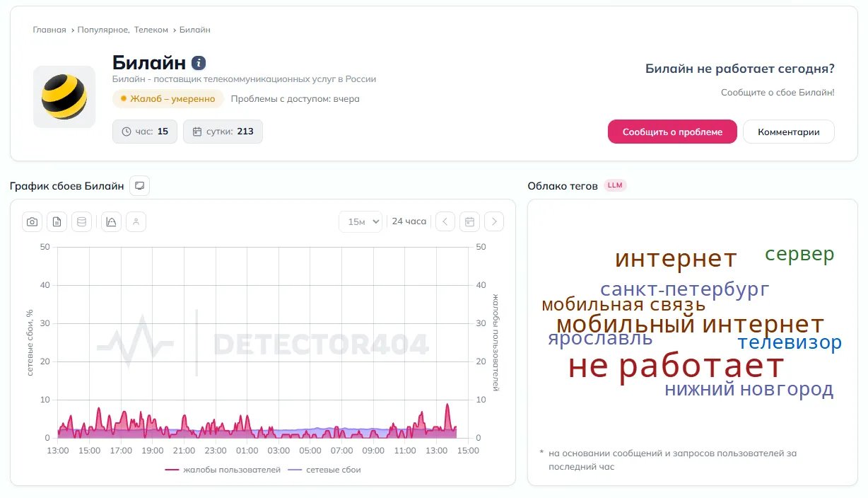Viewport: 868px width, 498px height.
Task: Click the complaints peak near 14:00 on chart
Action: pyautogui.click(x=447, y=406)
